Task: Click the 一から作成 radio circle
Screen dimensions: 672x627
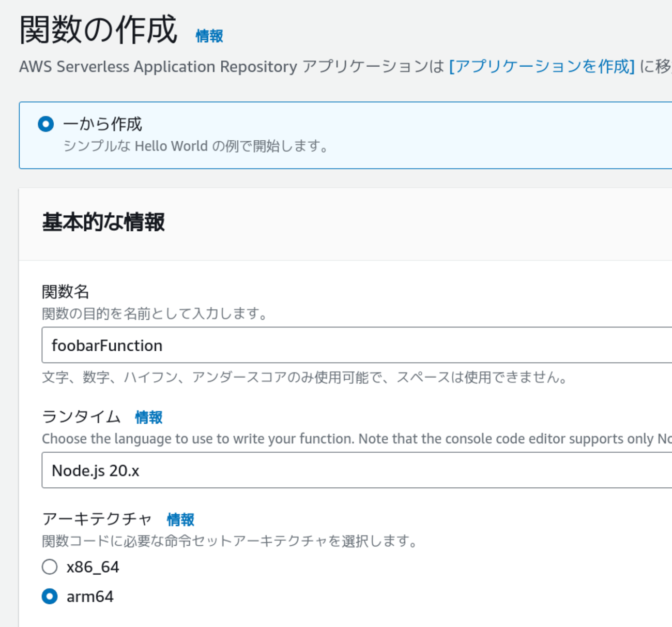Action: click(45, 124)
